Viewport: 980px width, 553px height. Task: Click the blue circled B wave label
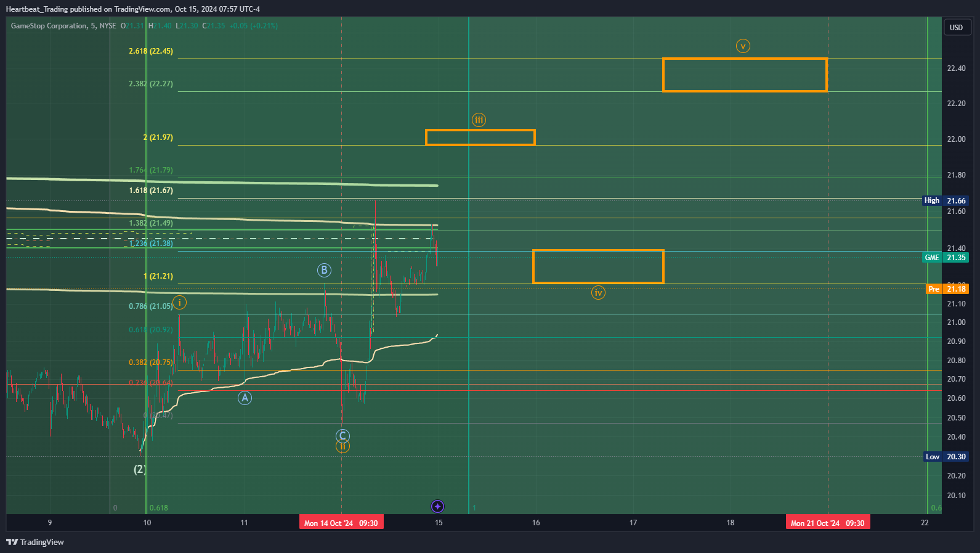(324, 270)
